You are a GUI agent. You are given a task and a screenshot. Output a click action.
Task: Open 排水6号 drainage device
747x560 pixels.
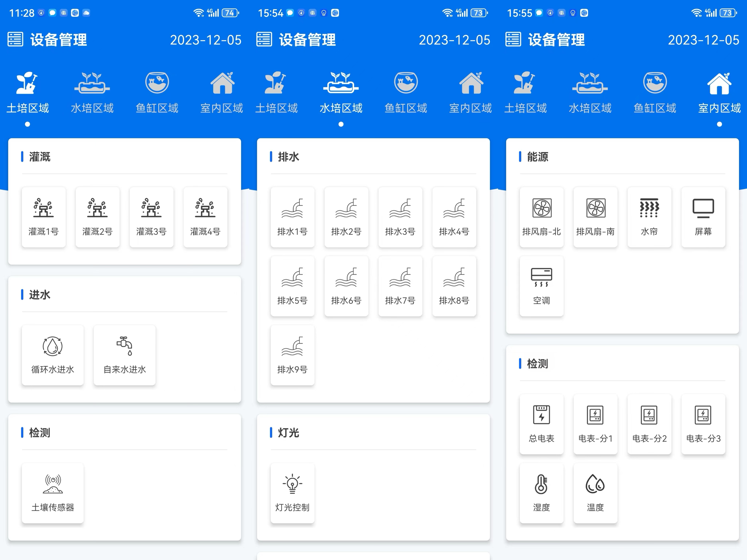click(x=347, y=286)
